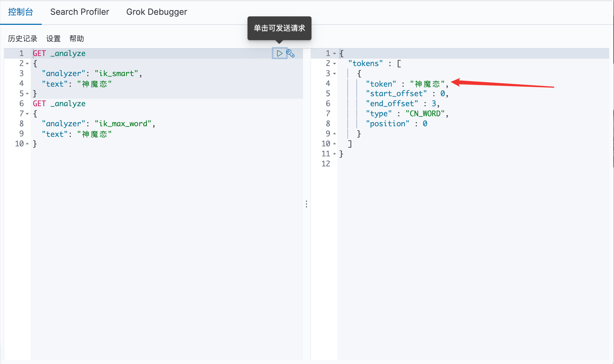Image resolution: width=614 pixels, height=364 pixels.
Task: Click the green send request play icon
Action: coord(279,53)
